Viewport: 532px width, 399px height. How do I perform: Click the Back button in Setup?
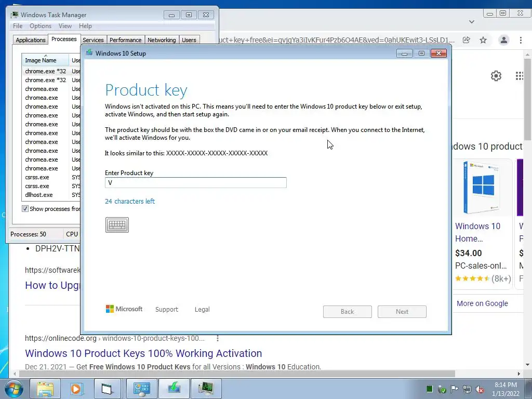pos(348,312)
